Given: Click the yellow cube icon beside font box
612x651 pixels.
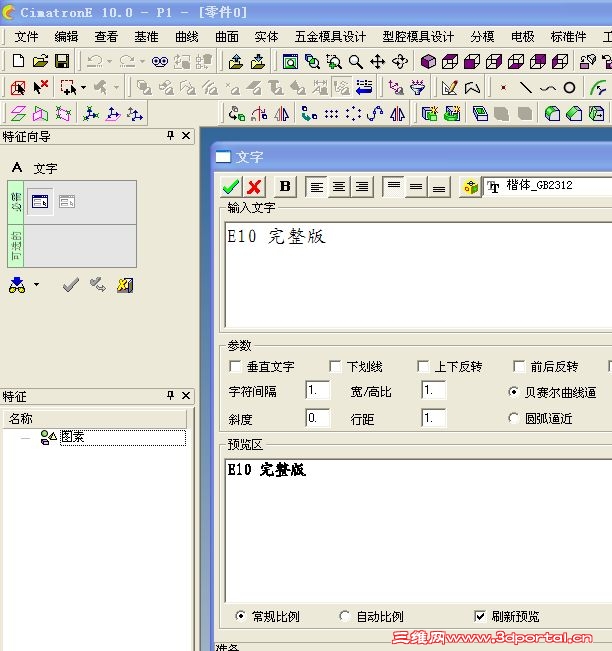Looking at the screenshot, I should [x=470, y=187].
